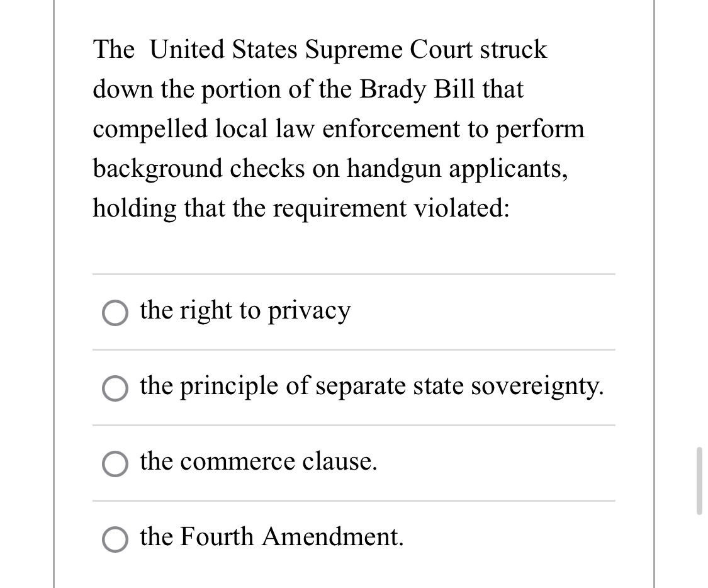
Task: Click the question line starting "The United States"
Action: point(320,49)
